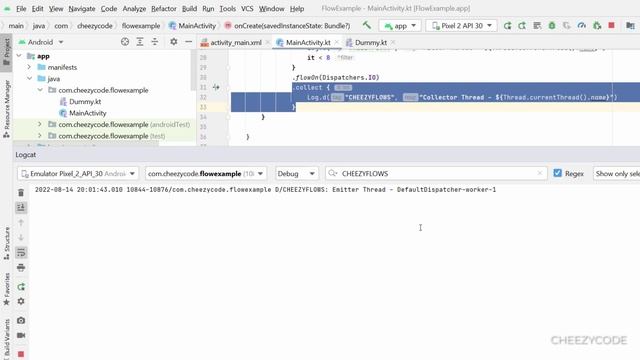
Task: Click the Screen capture camera icon
Action: tap(21, 320)
